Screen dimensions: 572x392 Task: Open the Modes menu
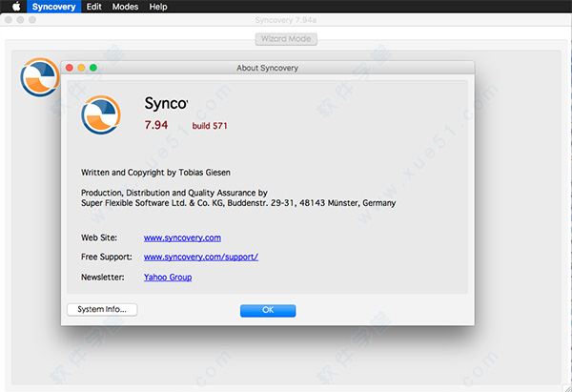pyautogui.click(x=125, y=7)
